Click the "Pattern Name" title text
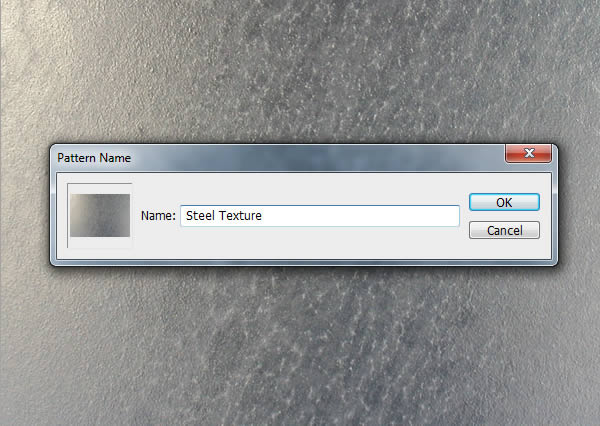The image size is (600, 426). [x=94, y=158]
